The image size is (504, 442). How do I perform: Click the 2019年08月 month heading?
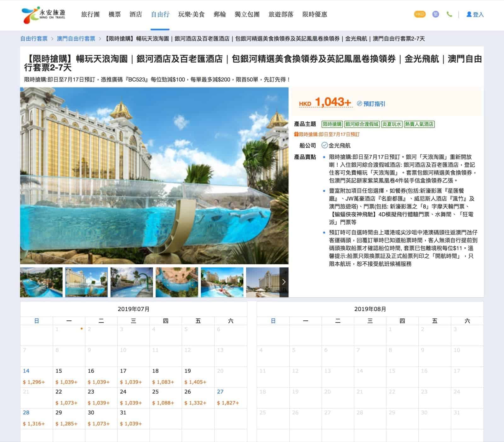click(x=370, y=309)
